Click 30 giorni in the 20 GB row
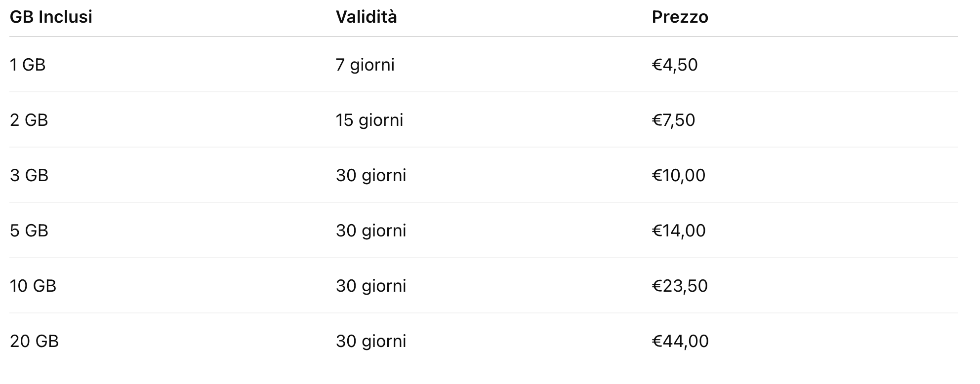980x384 pixels. coord(371,341)
